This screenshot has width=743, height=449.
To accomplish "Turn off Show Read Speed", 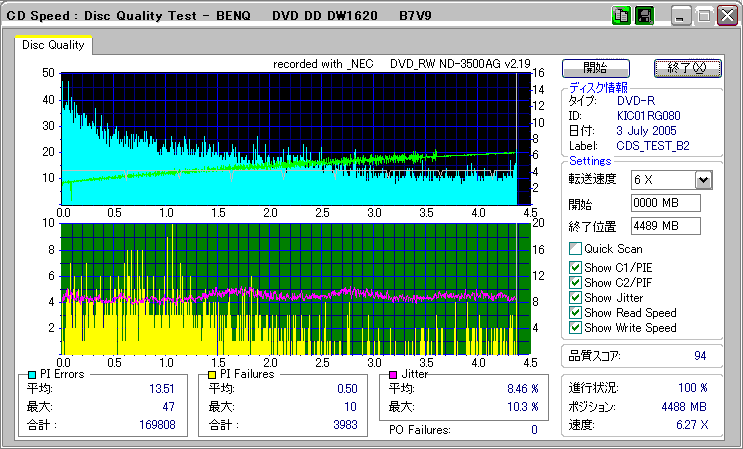I will (575, 312).
